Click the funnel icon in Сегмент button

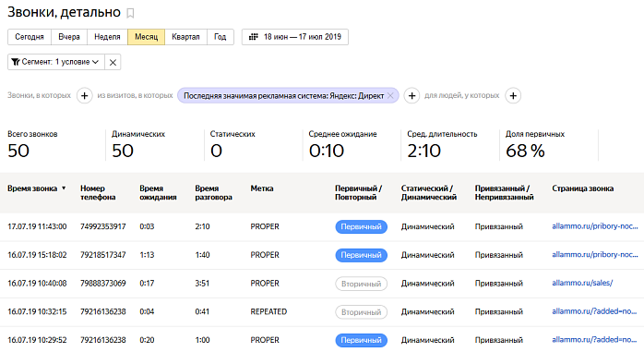point(16,62)
